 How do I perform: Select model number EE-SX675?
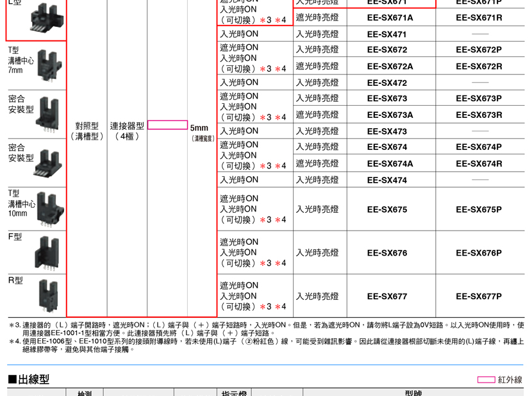(387, 210)
